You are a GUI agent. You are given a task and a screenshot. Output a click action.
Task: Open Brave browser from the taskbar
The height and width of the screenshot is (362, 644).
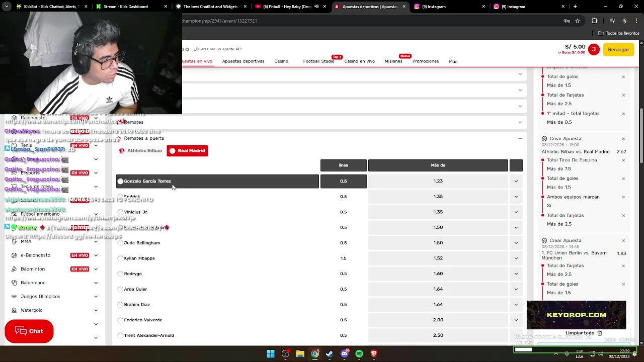[374, 354]
